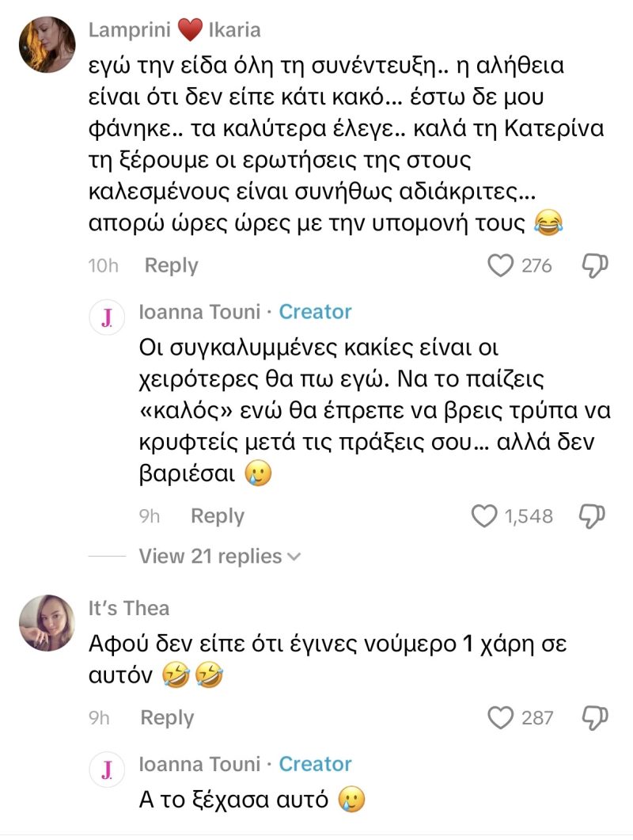Open the J avatar on the bottom reply
The image size is (633, 840).
(106, 764)
